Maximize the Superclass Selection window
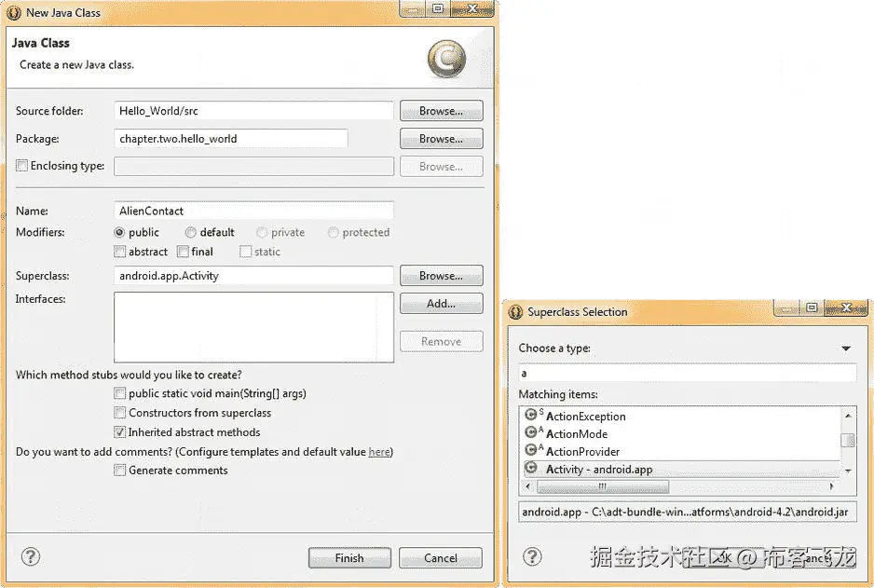 (x=813, y=308)
